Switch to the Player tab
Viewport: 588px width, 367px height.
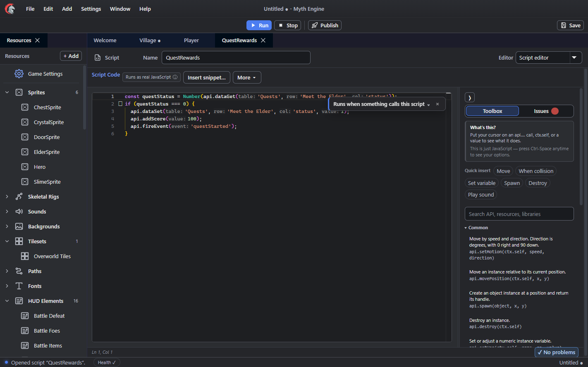coord(191,40)
